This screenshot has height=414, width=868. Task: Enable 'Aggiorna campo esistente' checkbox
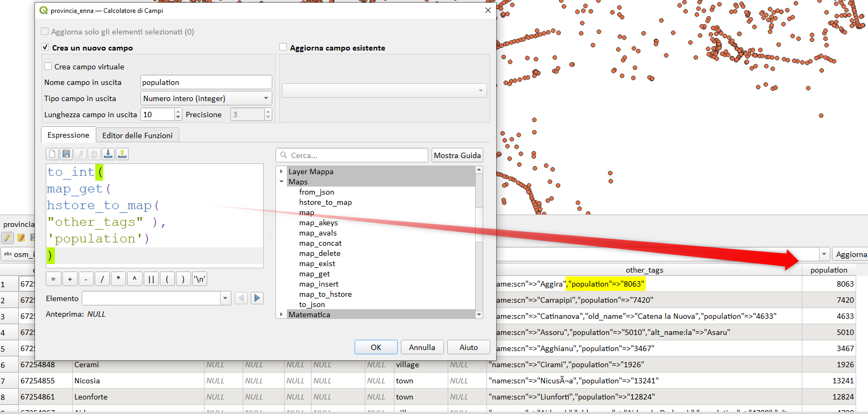(284, 47)
